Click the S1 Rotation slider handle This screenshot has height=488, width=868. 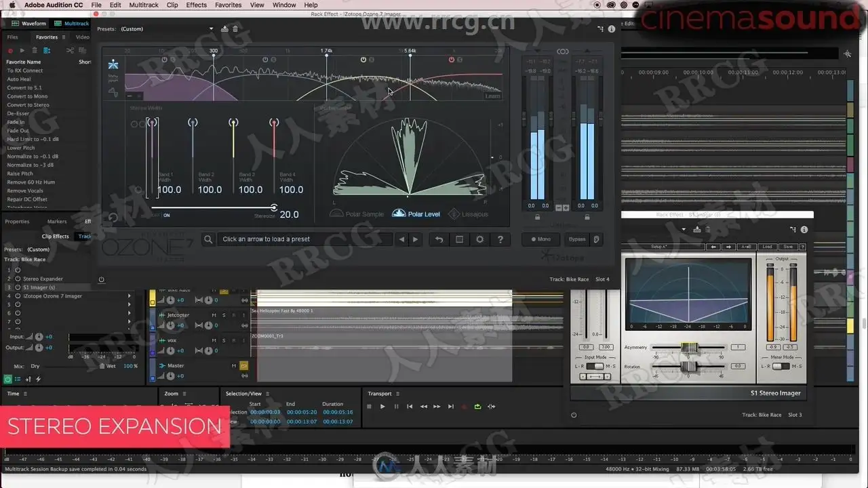tap(690, 367)
